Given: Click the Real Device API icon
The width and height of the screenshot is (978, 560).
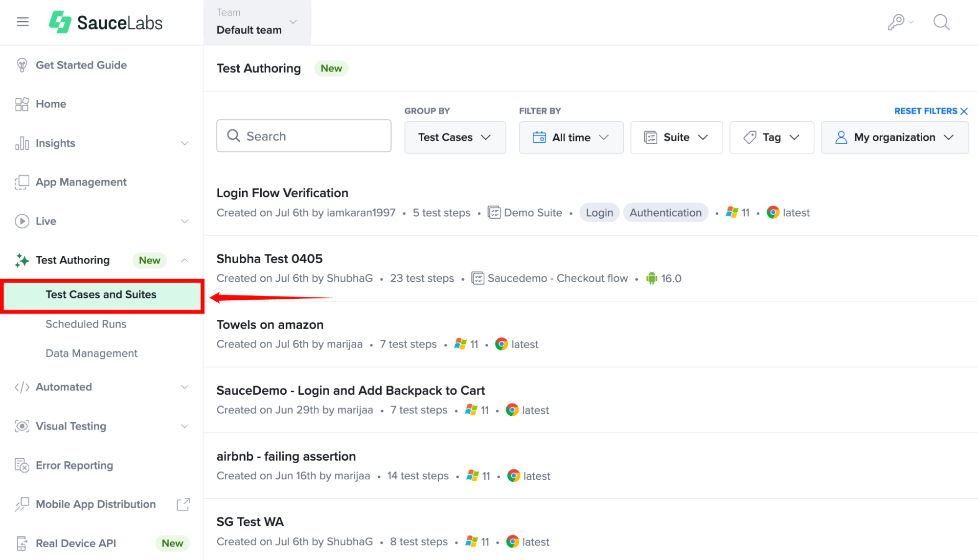Looking at the screenshot, I should (22, 543).
